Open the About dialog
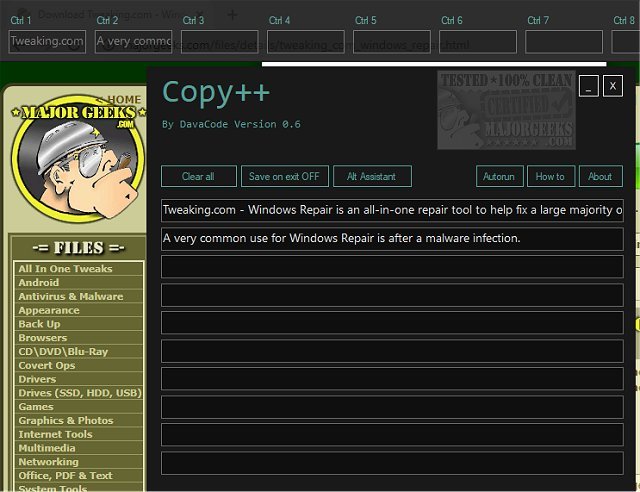Image resolution: width=640 pixels, height=492 pixels. [x=600, y=176]
